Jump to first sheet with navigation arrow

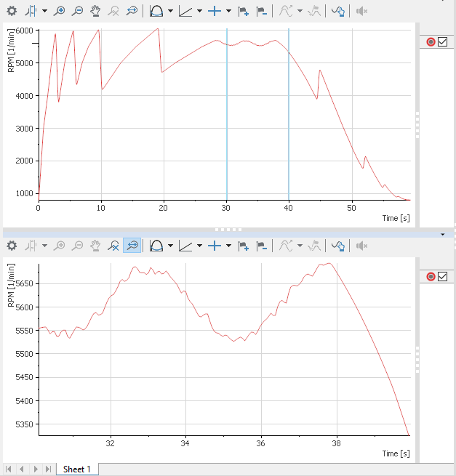point(9,469)
